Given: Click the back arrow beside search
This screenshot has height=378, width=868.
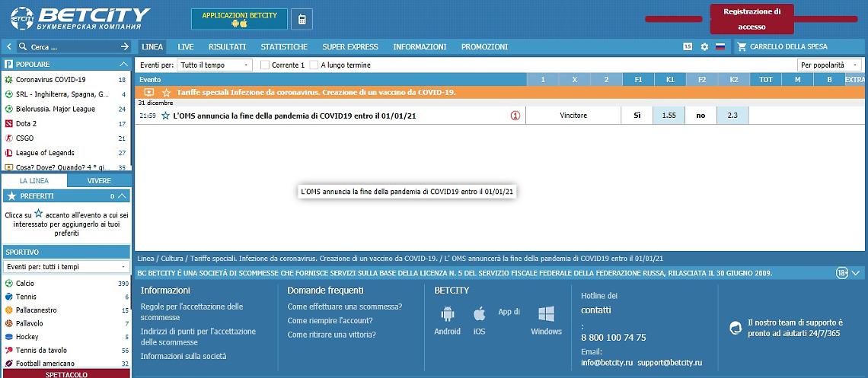Looking at the screenshot, I should [x=9, y=47].
